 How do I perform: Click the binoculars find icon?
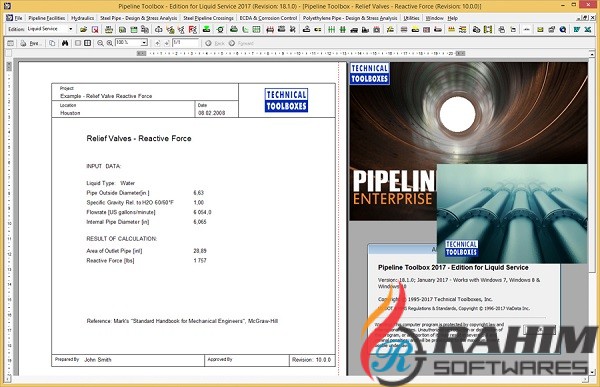pos(65,43)
